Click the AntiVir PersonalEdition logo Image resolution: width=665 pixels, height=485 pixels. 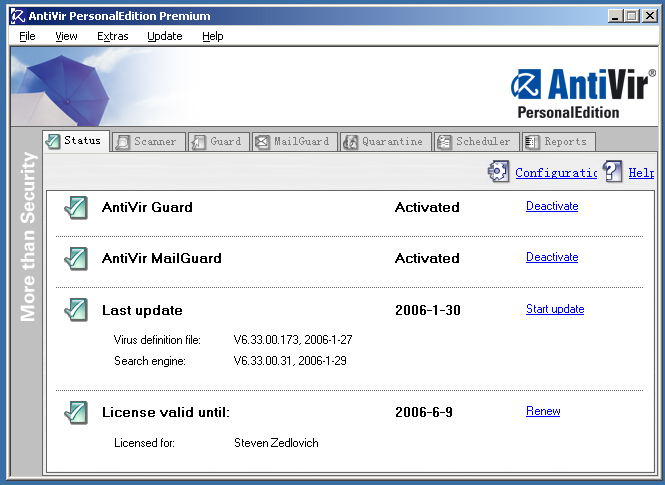583,93
